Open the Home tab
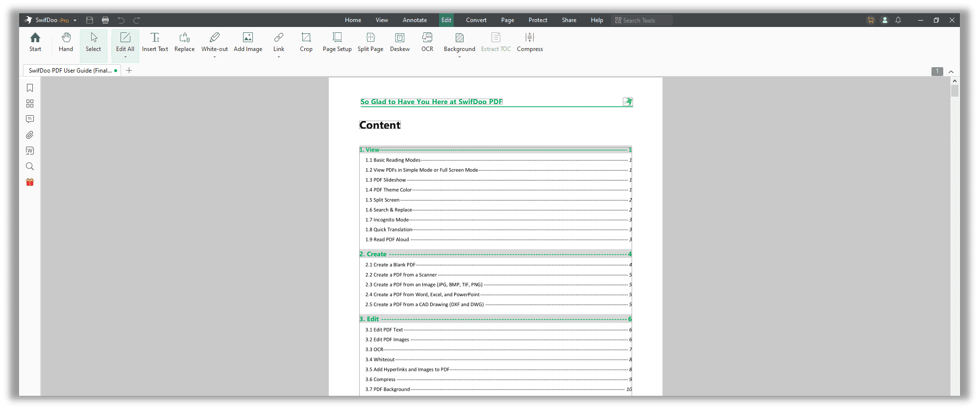Screen dimensions: 980x410 [353, 20]
